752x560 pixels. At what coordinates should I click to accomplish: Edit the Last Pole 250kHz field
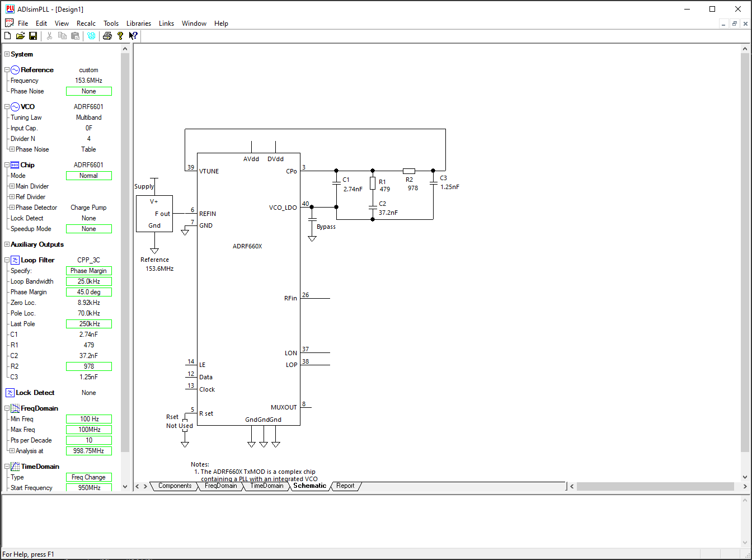[89, 324]
